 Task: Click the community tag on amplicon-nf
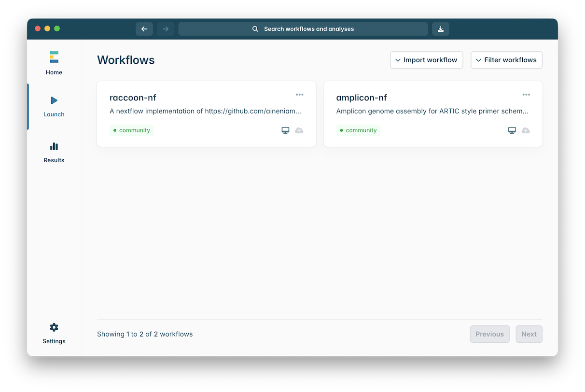point(358,130)
